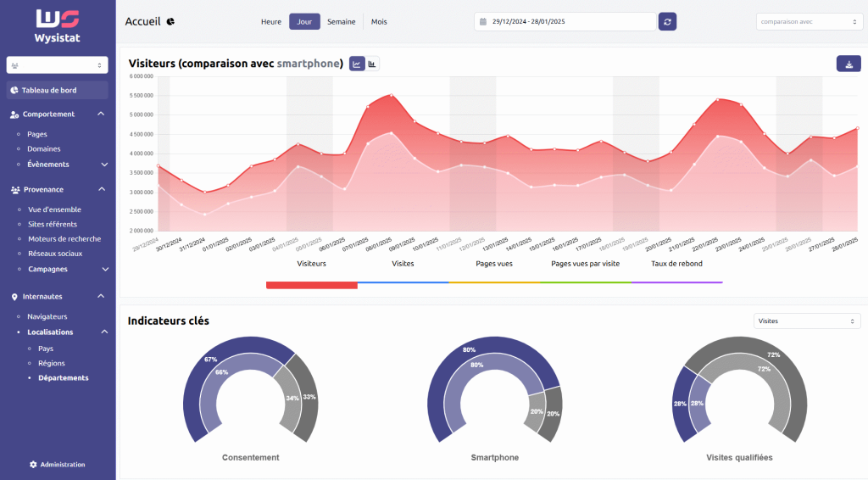Open the 'comparaison avec' dropdown

pos(808,22)
